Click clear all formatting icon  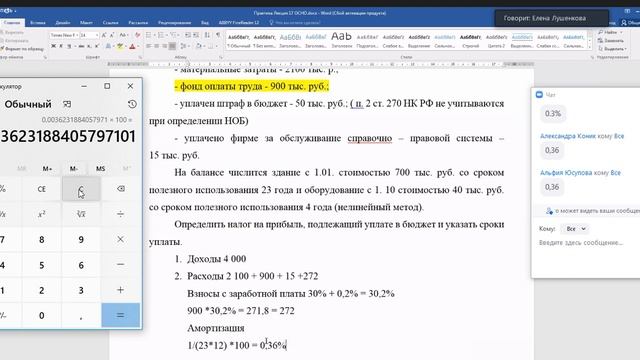click(138, 35)
